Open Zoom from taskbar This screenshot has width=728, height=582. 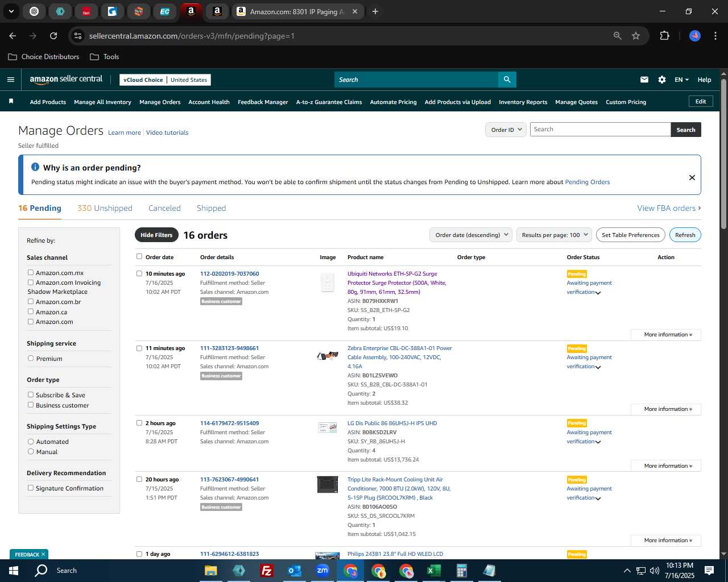click(x=322, y=571)
